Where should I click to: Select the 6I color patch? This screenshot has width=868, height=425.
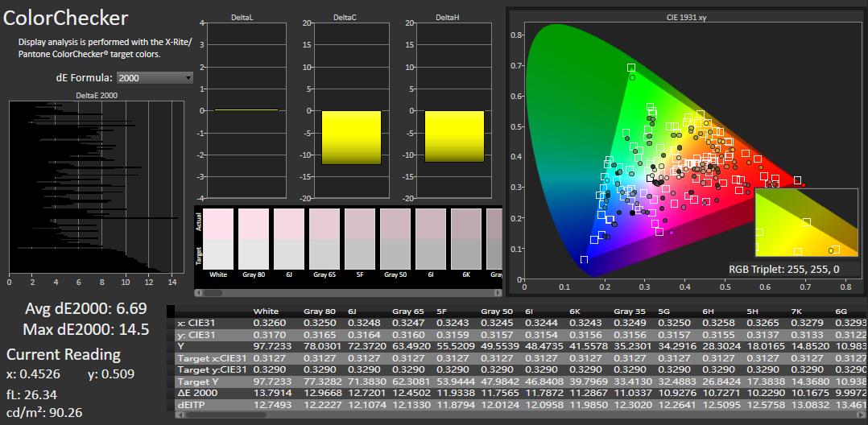(x=431, y=238)
